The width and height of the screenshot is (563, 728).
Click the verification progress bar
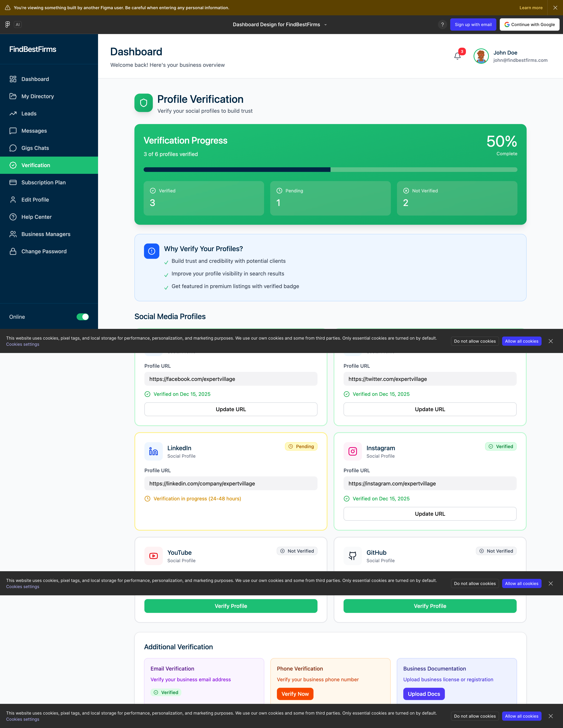click(x=330, y=170)
